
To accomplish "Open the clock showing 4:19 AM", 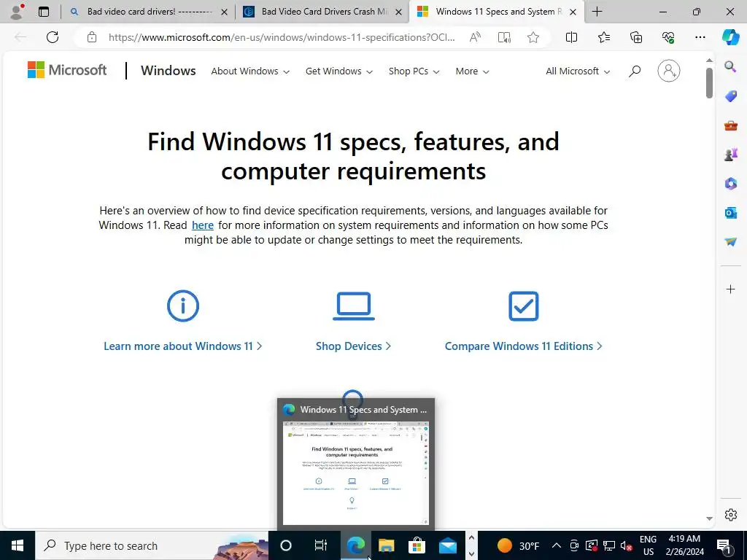I will (x=684, y=545).
